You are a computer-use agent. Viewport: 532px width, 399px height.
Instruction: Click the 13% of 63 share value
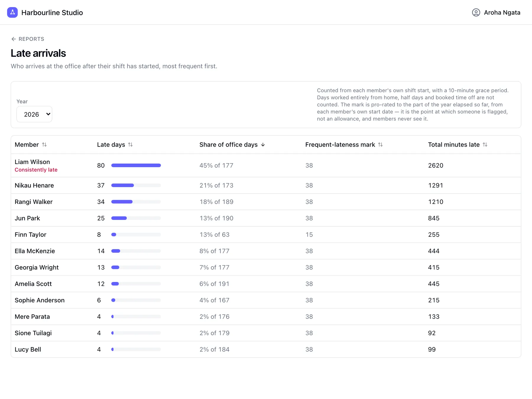[x=215, y=235]
